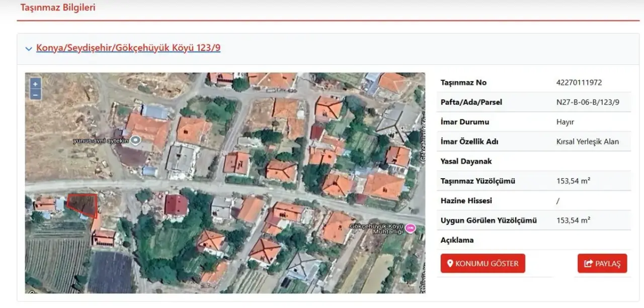Click the share icon in Paylaş button
This screenshot has height=308, width=644.
tap(588, 264)
